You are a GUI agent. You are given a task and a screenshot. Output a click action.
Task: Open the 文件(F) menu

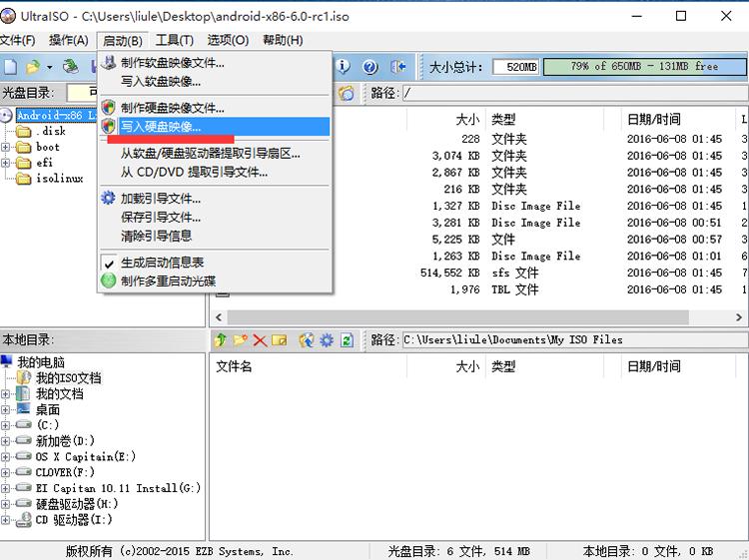17,40
